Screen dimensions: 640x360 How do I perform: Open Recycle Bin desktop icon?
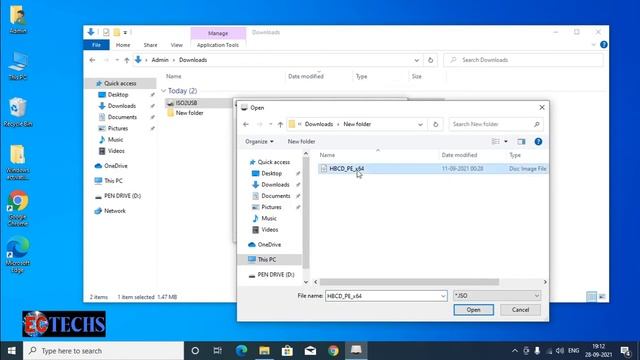tap(18, 112)
